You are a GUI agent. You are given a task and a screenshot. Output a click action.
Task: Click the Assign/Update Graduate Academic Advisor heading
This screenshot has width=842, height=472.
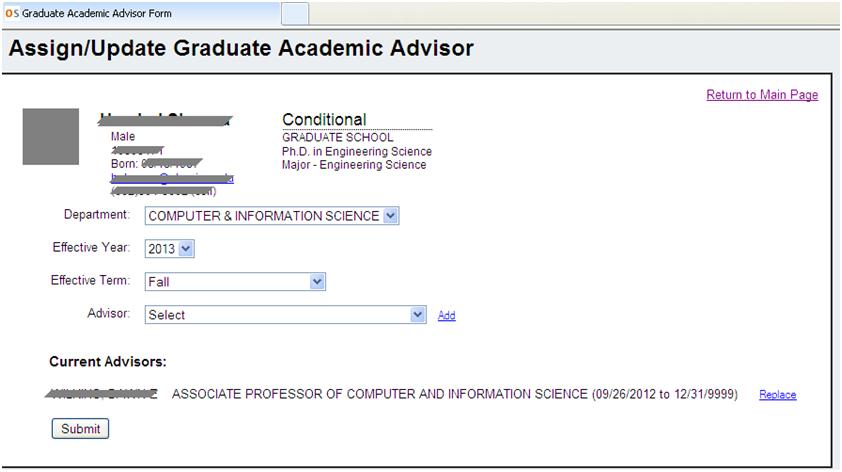click(x=241, y=48)
